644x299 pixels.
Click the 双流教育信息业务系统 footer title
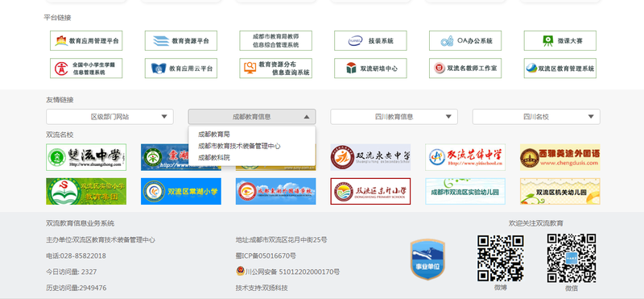[80, 223]
